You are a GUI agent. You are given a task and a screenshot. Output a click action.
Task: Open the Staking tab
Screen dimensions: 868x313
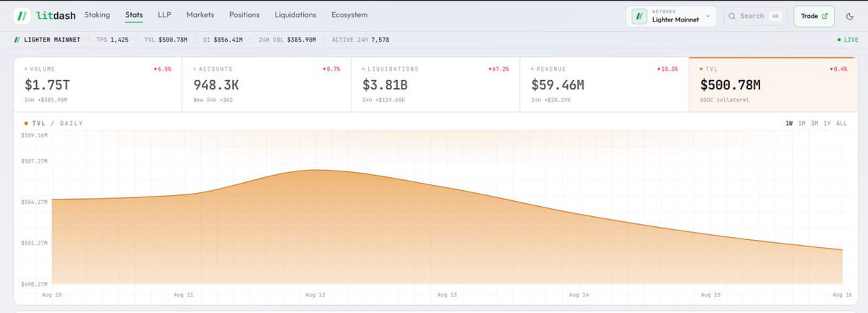click(x=97, y=15)
